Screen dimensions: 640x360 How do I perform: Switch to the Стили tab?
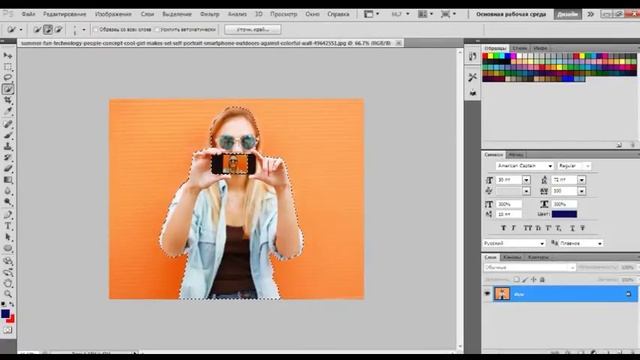520,48
